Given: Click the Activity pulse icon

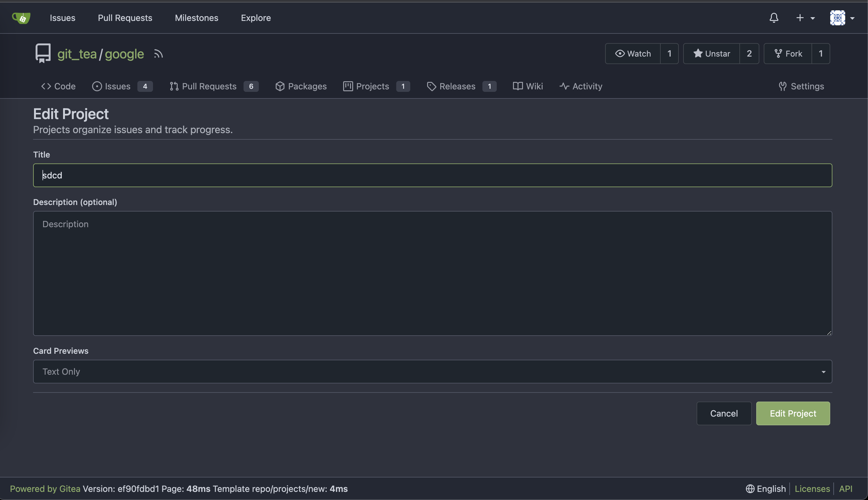Looking at the screenshot, I should (x=565, y=86).
